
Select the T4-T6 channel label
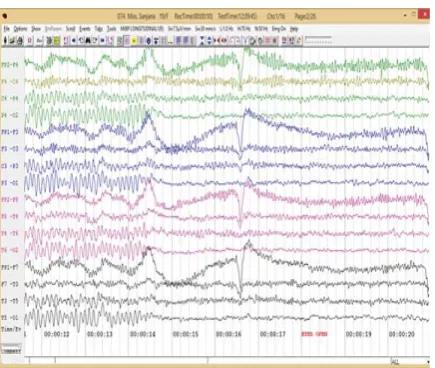(x=10, y=233)
